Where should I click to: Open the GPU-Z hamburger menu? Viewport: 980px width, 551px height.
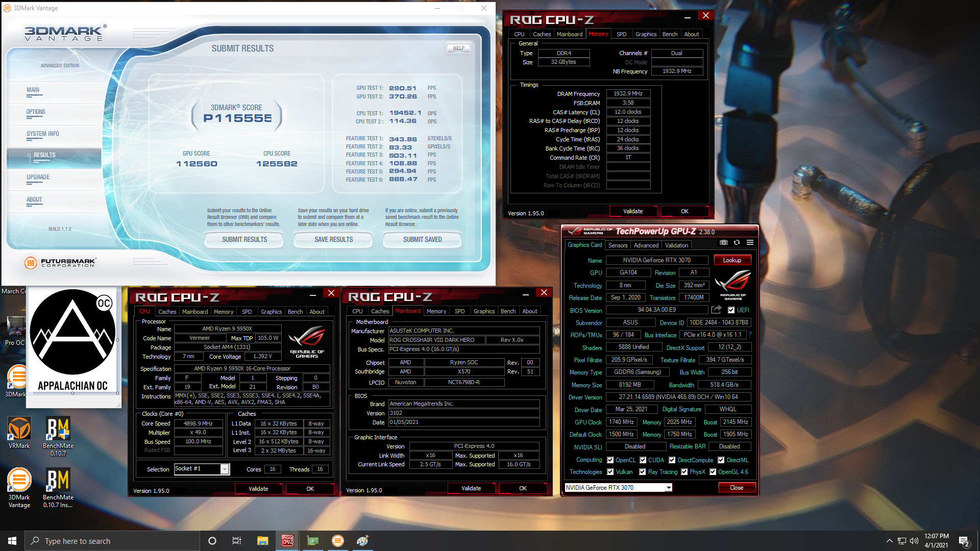coord(750,243)
